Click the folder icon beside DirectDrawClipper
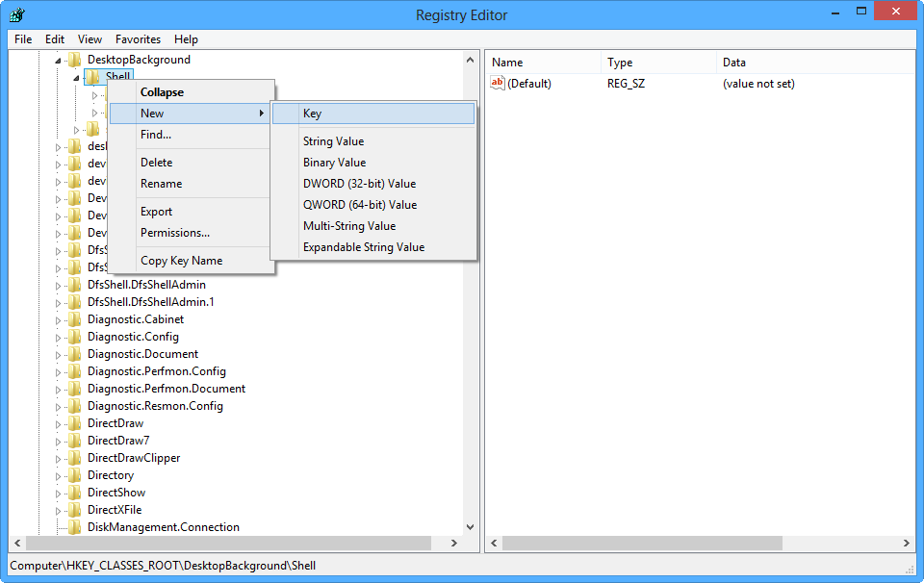 [75, 458]
